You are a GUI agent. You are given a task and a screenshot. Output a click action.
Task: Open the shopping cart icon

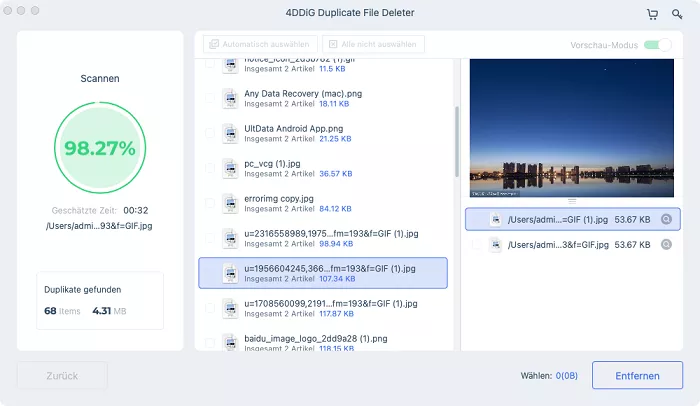[653, 15]
